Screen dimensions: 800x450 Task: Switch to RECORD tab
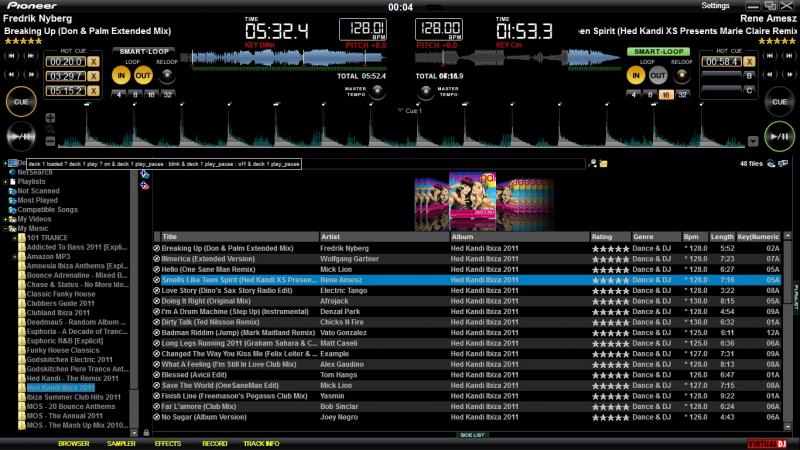point(215,444)
